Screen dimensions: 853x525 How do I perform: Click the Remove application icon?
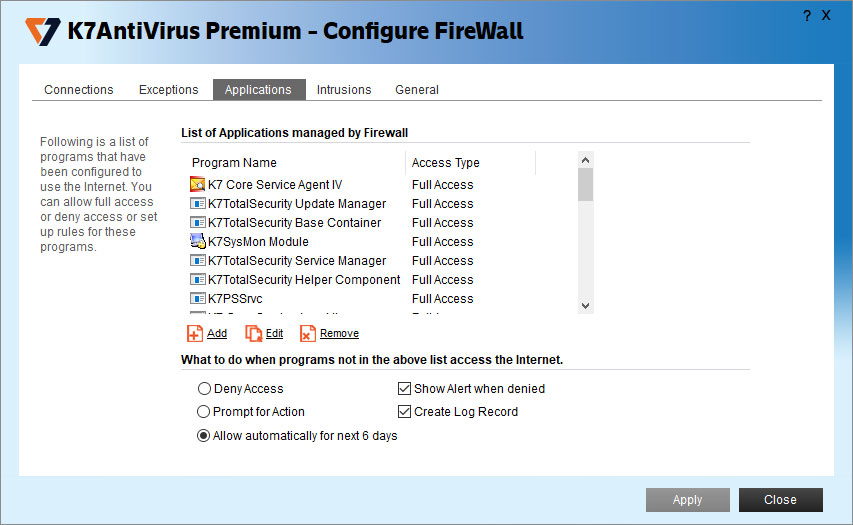coord(308,333)
